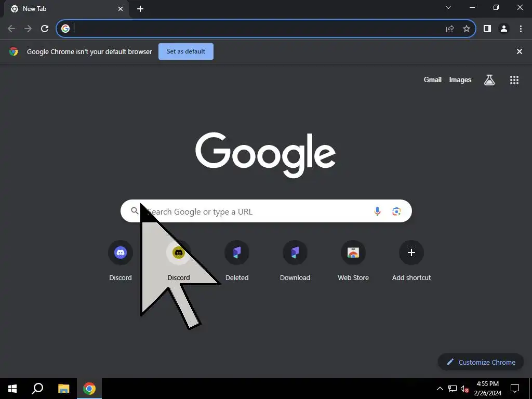Click Add shortcut plus button
This screenshot has width=532, height=399.
click(x=411, y=252)
